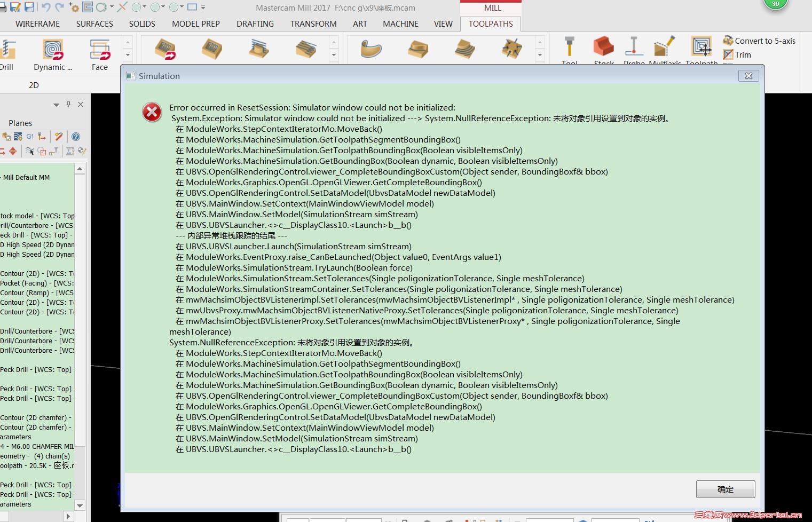Select the Mill Default MM machine group
812x522 pixels.
point(26,177)
